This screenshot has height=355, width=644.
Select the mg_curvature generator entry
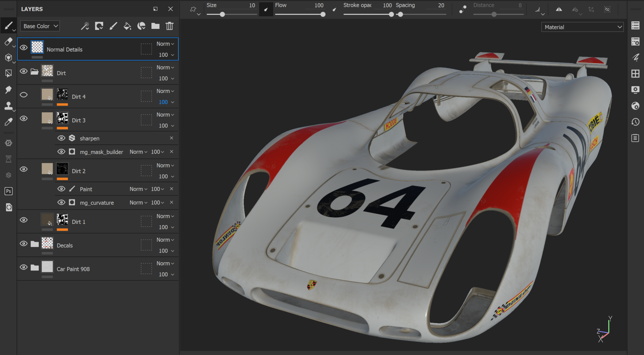tap(97, 203)
